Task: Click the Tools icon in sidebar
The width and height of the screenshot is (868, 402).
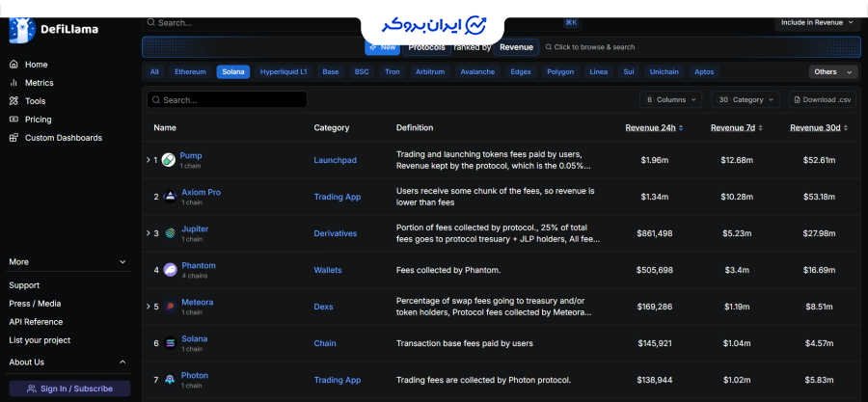Action: click(x=14, y=101)
